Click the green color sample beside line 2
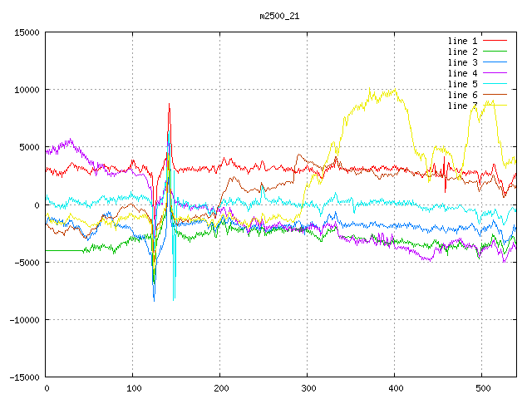The image size is (532, 399). pos(495,52)
